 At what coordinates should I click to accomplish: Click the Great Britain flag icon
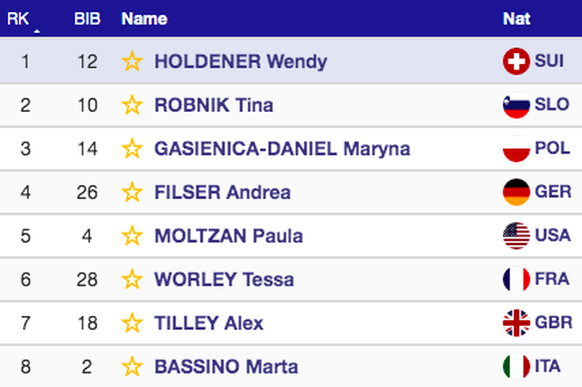pos(516,323)
